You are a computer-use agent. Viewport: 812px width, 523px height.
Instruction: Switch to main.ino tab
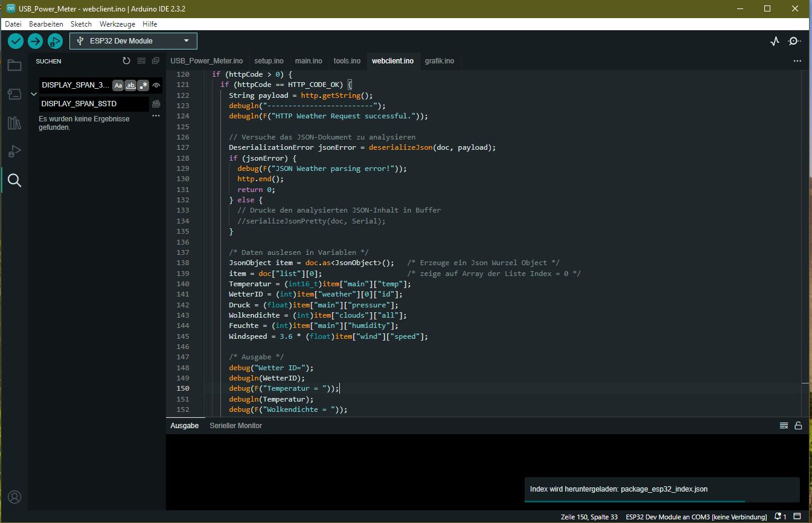(x=308, y=61)
